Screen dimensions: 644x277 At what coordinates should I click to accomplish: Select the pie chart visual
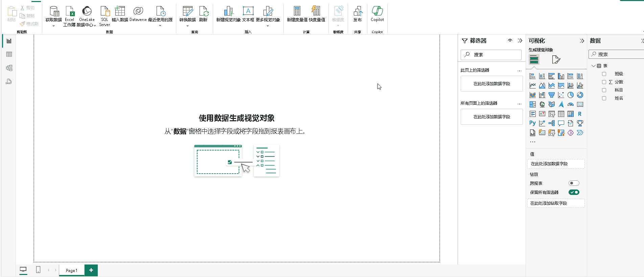point(571,95)
